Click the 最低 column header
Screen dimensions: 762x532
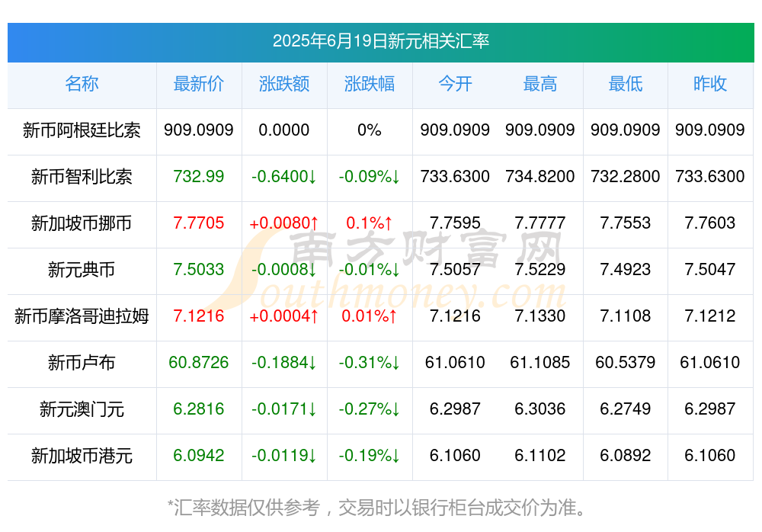click(x=626, y=84)
